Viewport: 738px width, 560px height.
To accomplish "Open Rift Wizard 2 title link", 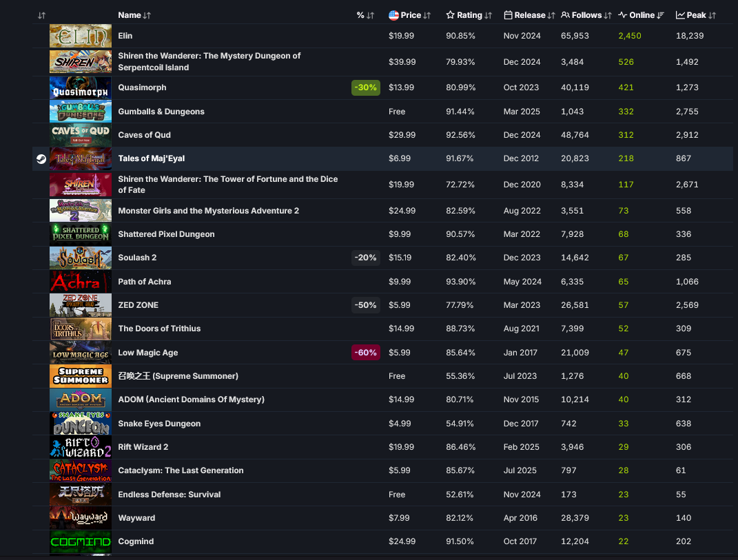I will pos(143,447).
